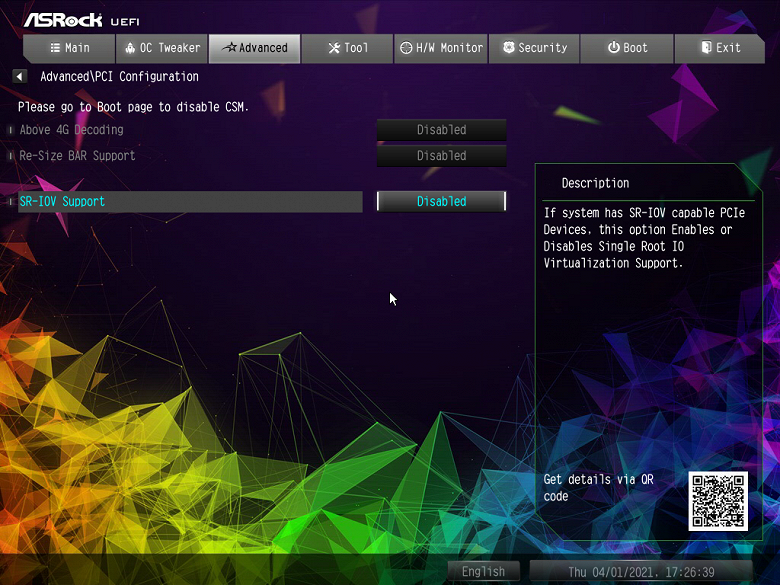Click the Advanced tab star icon
The image size is (780, 585).
tap(229, 48)
